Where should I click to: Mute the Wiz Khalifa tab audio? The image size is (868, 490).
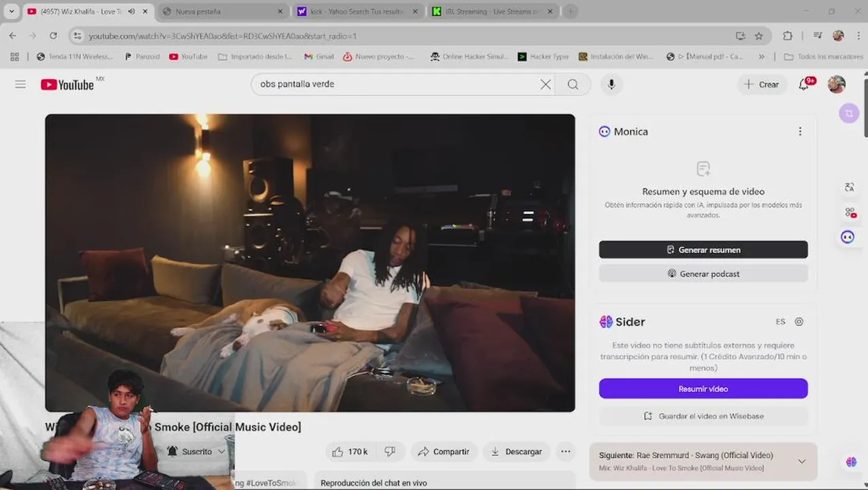pyautogui.click(x=131, y=12)
